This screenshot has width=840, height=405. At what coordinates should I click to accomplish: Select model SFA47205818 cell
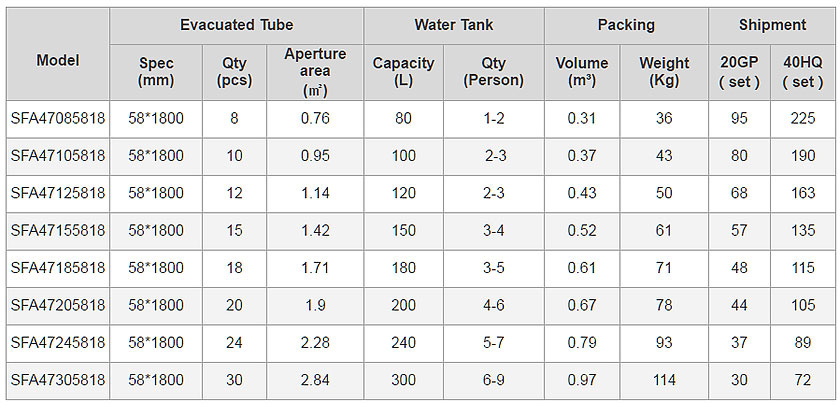(57, 305)
